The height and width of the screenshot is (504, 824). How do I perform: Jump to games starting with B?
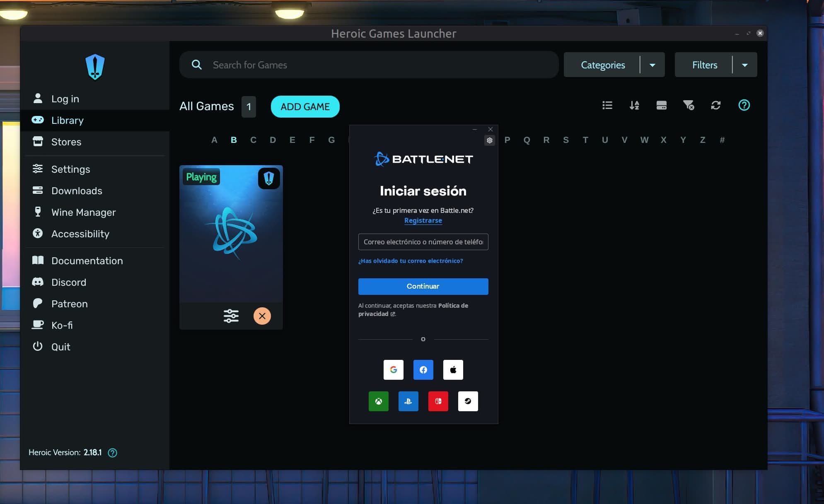coord(234,140)
